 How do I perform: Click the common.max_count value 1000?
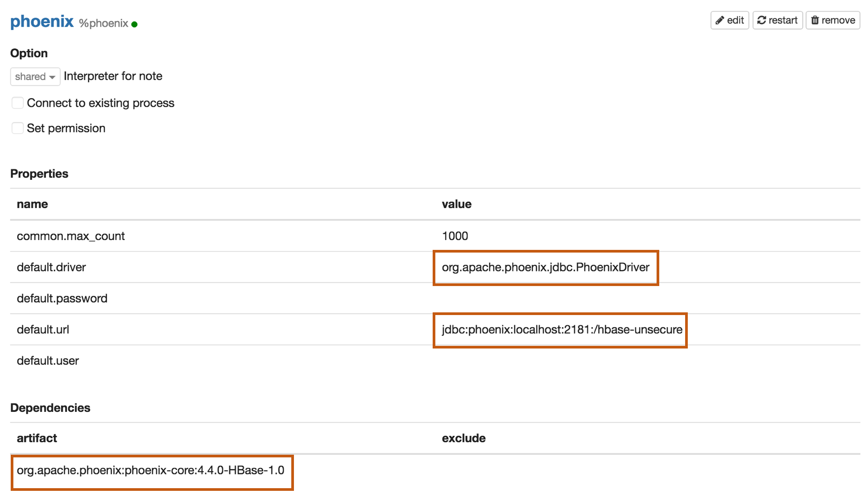(455, 236)
